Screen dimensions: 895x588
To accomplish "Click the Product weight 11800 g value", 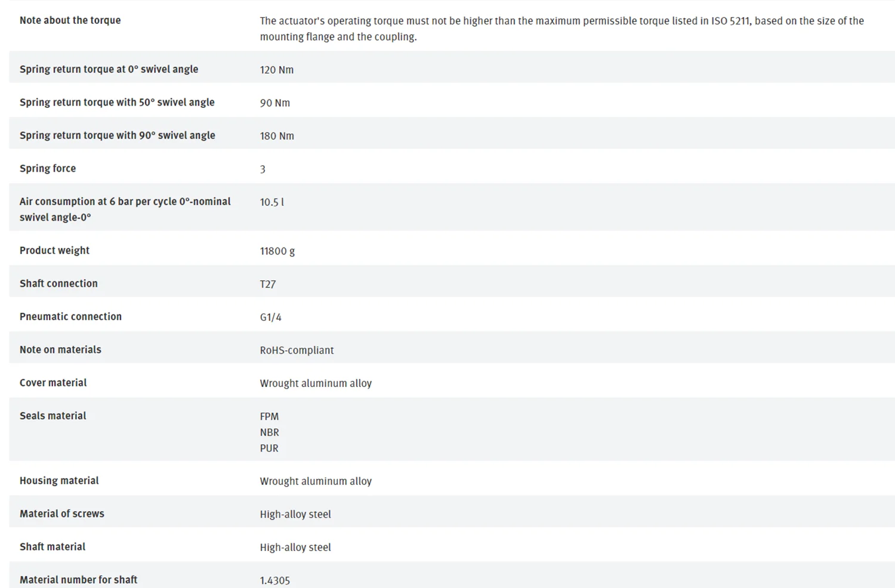I will pos(277,251).
